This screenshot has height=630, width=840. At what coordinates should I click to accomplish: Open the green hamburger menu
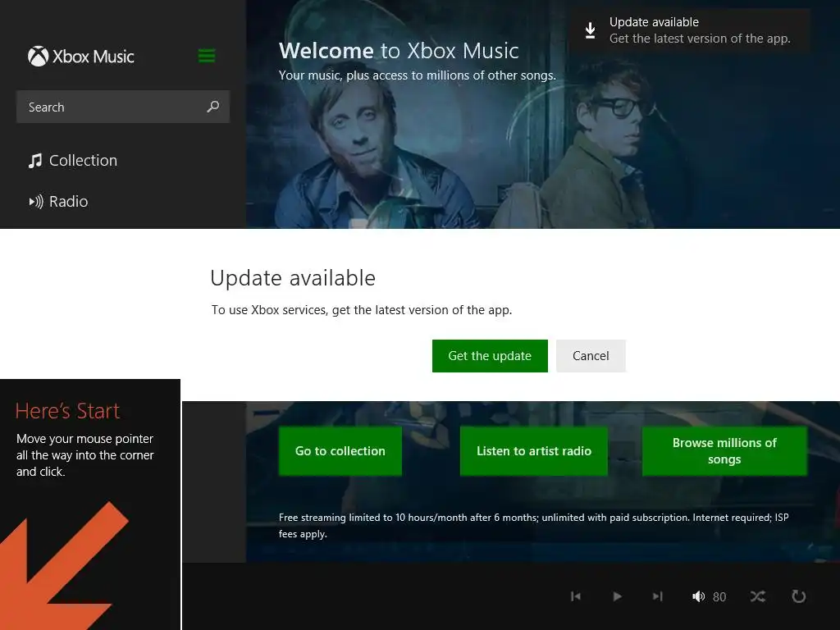coord(207,56)
